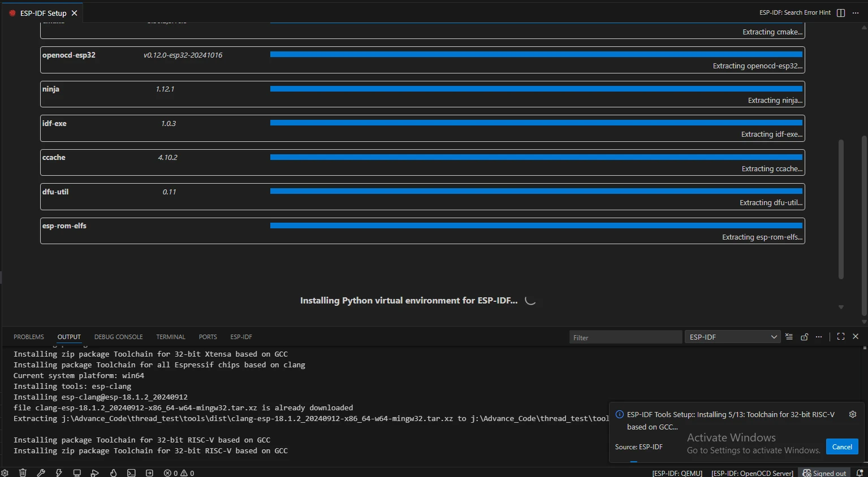Toggle split editor layout button

click(x=841, y=13)
